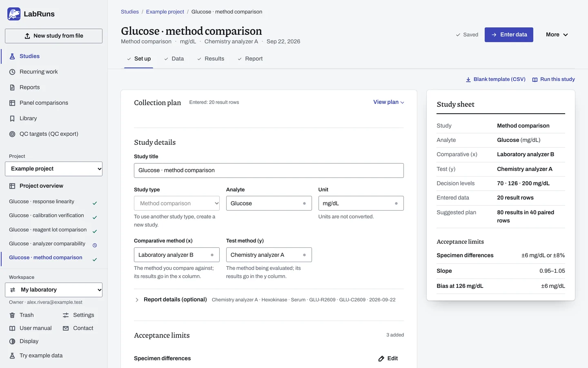
Task: Switch to the Data tab
Action: (174, 58)
